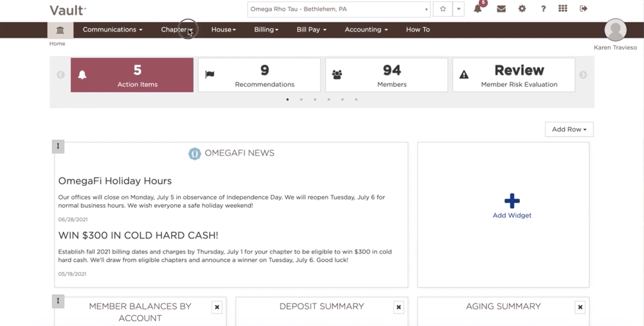Viewport: 644px width, 326px height.
Task: Click the Add Widget link
Action: 512,215
